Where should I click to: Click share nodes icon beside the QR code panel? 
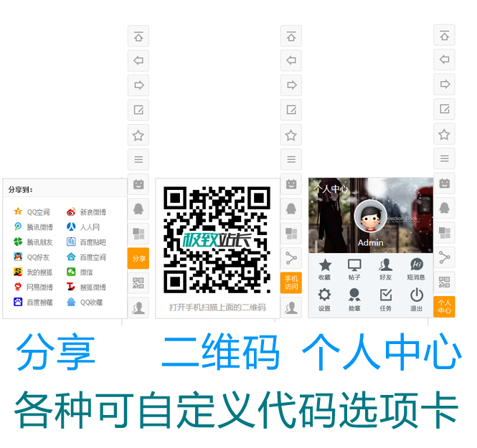(291, 258)
